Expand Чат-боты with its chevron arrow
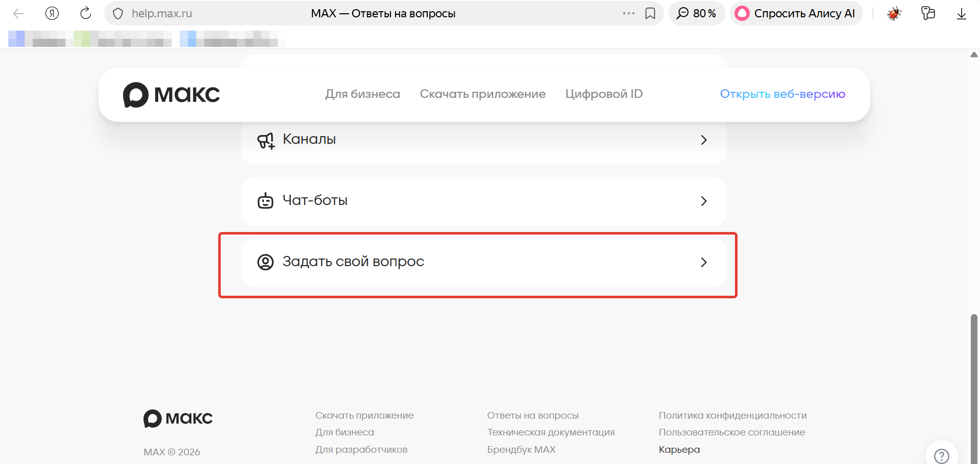The image size is (980, 464). click(704, 201)
